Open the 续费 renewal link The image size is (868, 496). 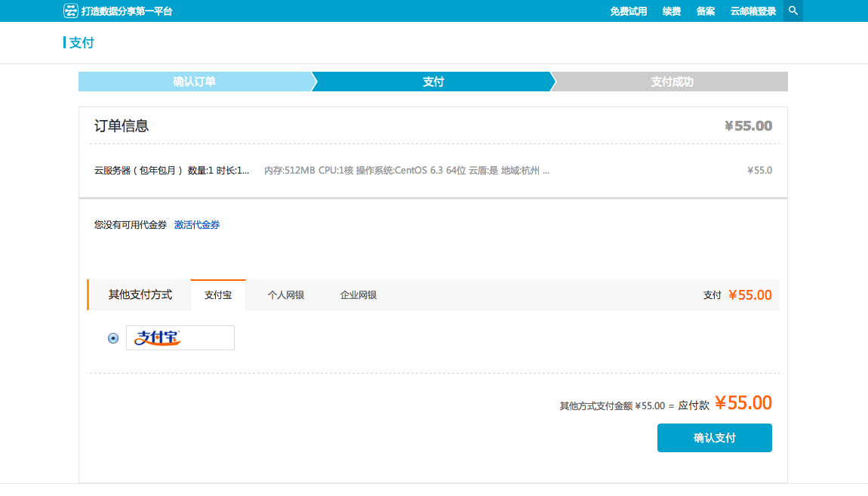coord(671,11)
